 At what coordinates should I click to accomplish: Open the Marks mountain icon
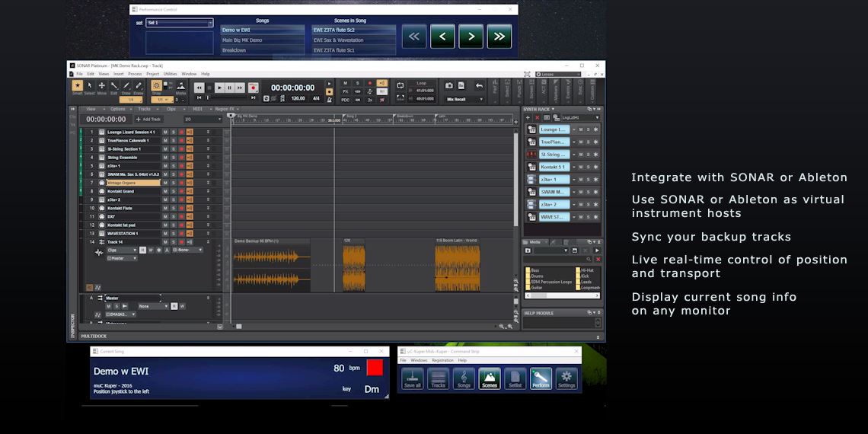(x=181, y=86)
